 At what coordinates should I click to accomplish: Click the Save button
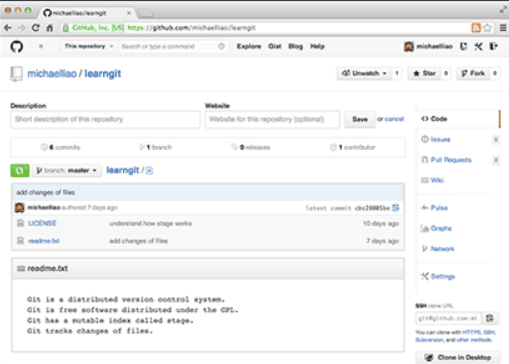coord(360,119)
